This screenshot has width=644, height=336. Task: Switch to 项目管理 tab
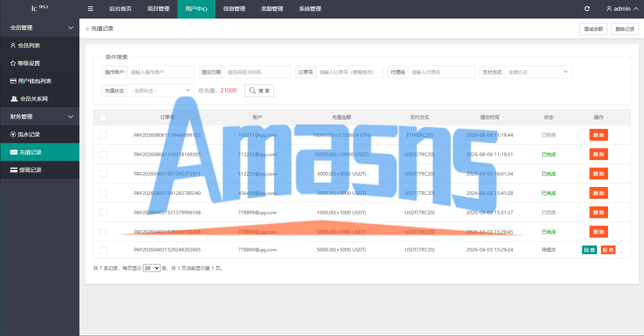pyautogui.click(x=158, y=9)
